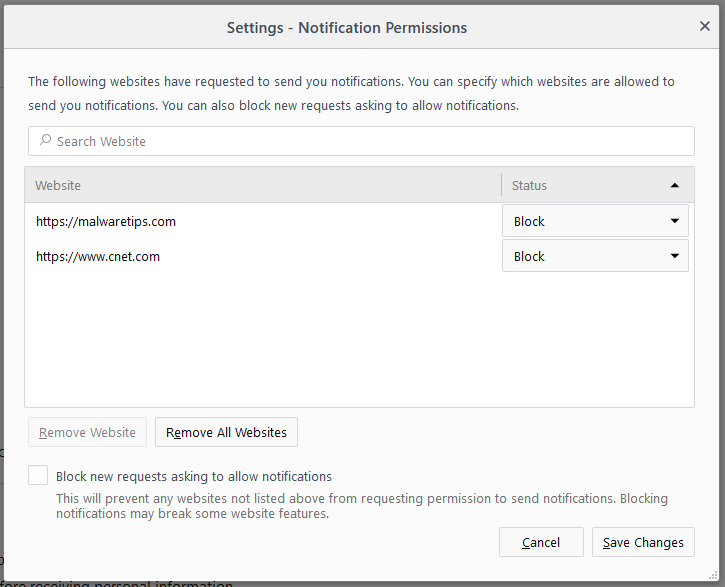The width and height of the screenshot is (725, 587).
Task: Save Changes to notification permissions
Action: pos(644,542)
